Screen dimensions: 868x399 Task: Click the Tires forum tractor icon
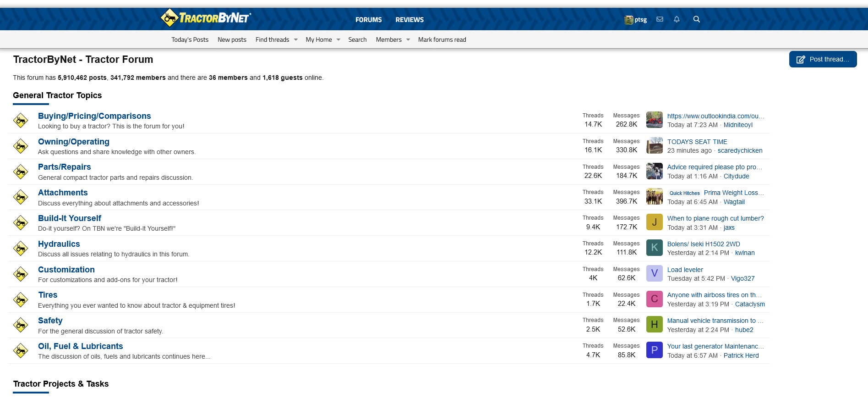[x=21, y=300]
